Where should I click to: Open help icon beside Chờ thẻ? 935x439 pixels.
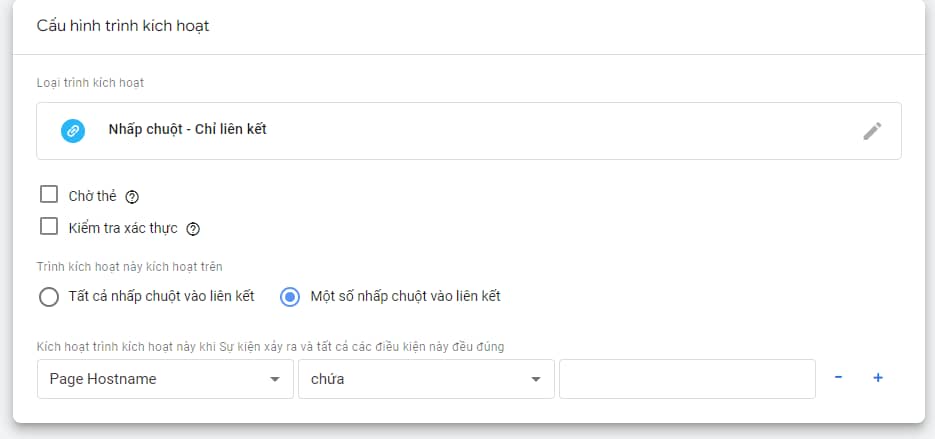point(132,197)
